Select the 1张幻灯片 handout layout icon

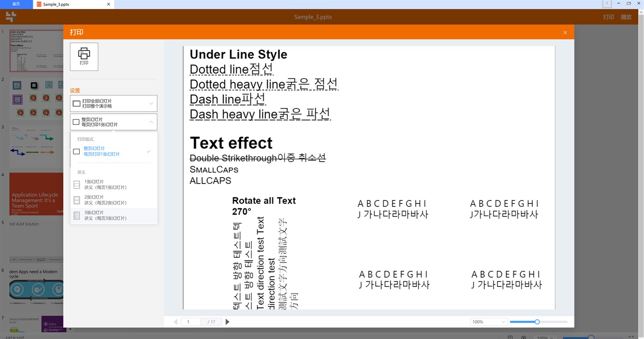[x=76, y=184]
